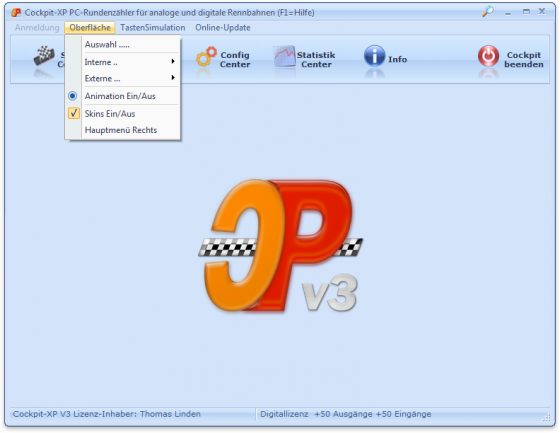Select Hauptmenü Rechts menu option
The width and height of the screenshot is (560, 433).
121,130
